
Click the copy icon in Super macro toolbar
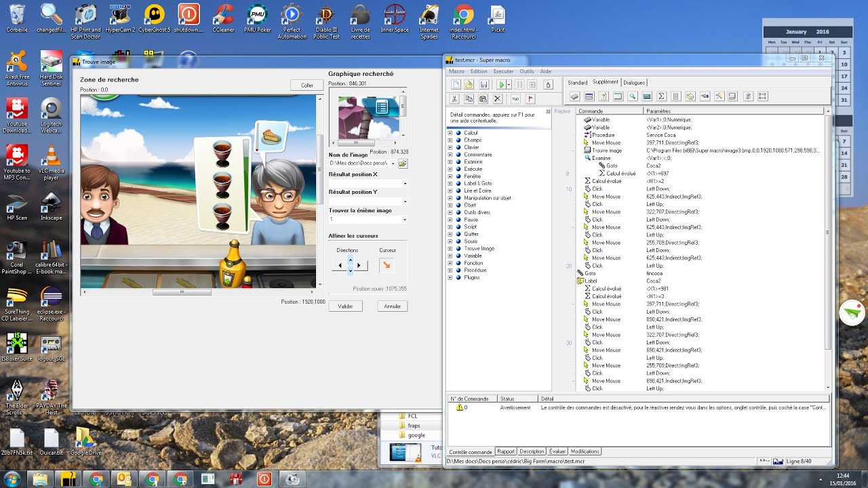[x=469, y=99]
